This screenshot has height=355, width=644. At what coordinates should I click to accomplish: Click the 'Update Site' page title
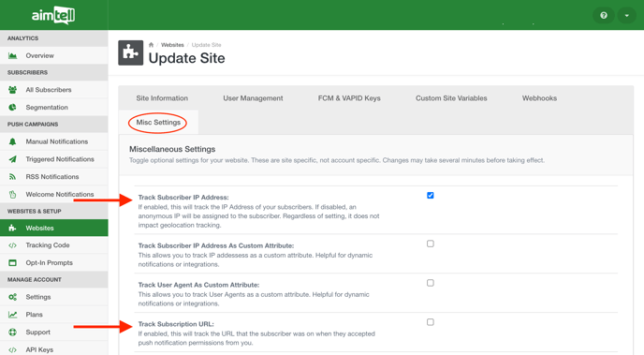(x=187, y=58)
